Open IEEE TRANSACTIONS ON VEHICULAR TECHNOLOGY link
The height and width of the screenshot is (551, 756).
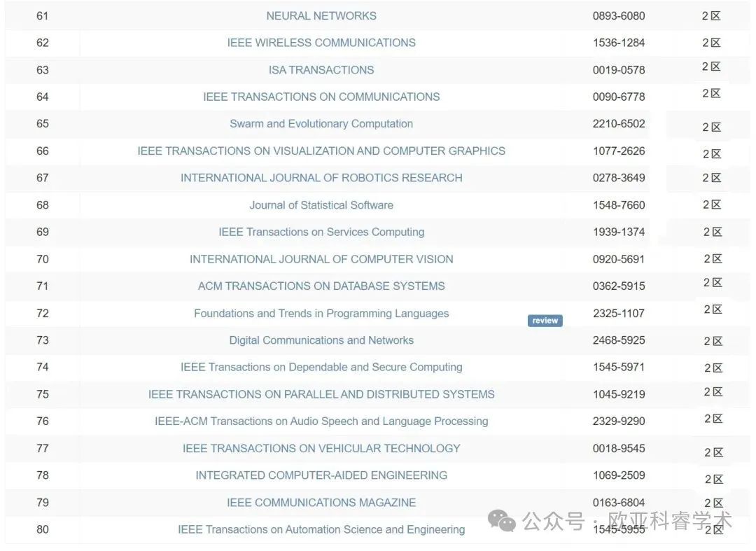pyautogui.click(x=321, y=448)
